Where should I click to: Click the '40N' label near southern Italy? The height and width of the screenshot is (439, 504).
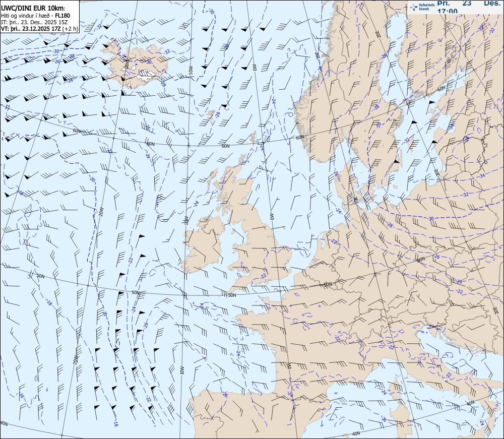coord(470,403)
